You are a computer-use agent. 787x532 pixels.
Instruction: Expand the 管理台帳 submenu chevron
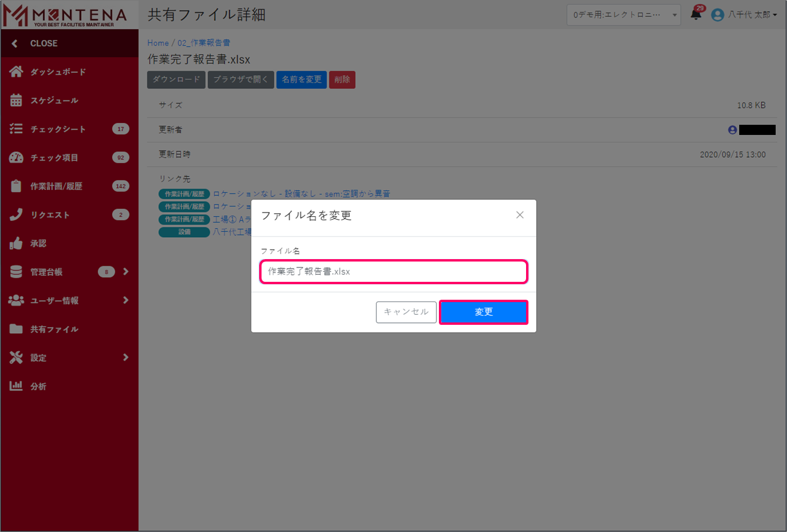click(125, 272)
